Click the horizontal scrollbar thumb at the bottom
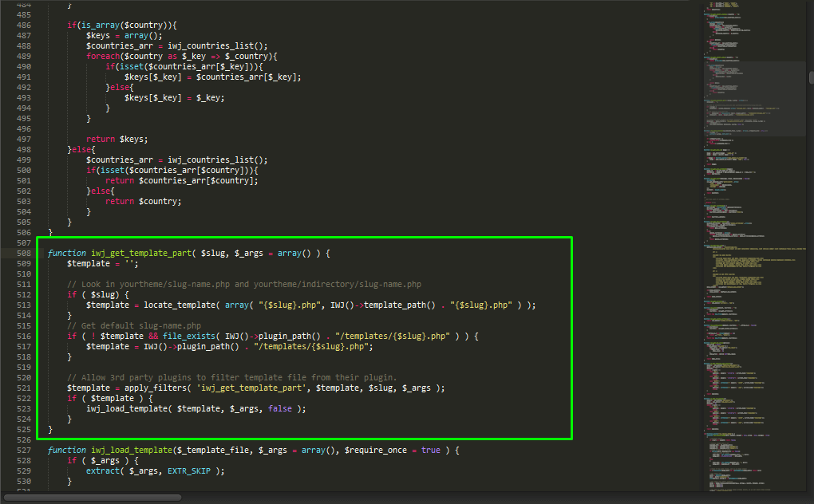This screenshot has width=814, height=504. click(x=93, y=498)
